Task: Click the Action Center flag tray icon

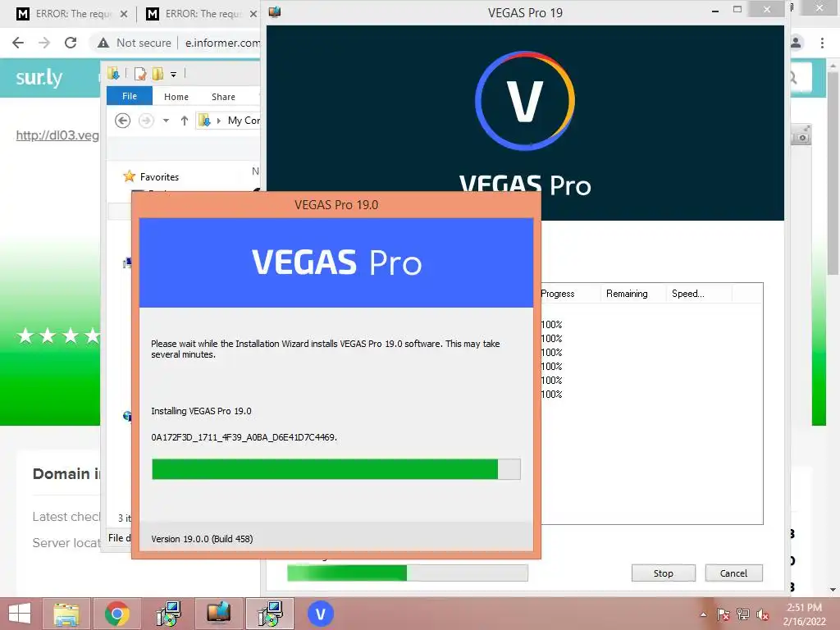Action: pos(723,614)
